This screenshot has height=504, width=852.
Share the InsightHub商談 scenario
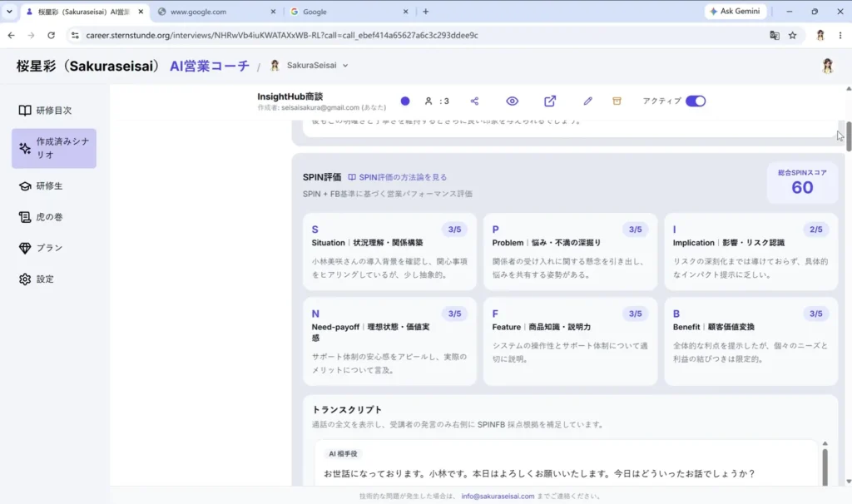474,101
